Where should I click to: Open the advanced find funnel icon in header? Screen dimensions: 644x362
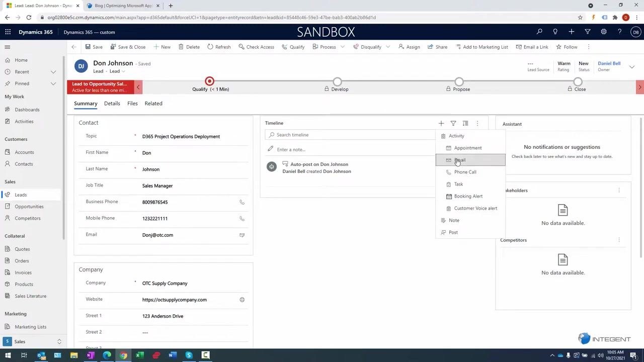[x=588, y=32]
